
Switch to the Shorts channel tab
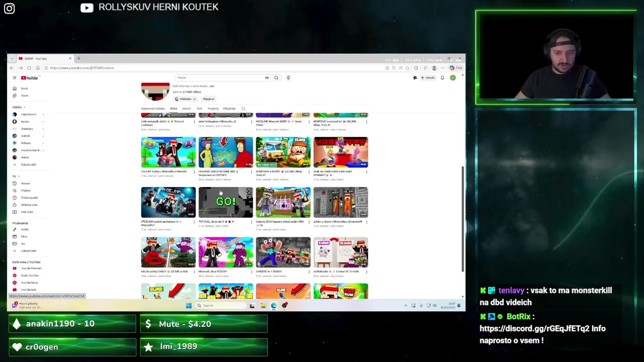(187, 109)
